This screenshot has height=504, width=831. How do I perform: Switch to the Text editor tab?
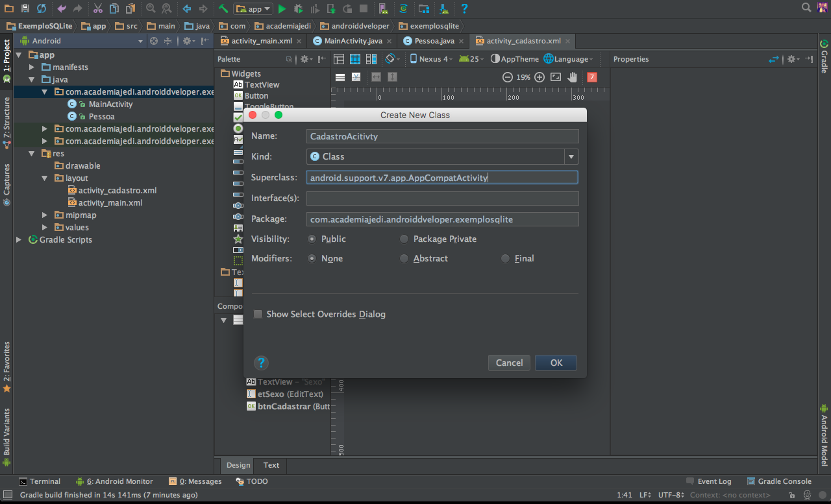(x=271, y=465)
